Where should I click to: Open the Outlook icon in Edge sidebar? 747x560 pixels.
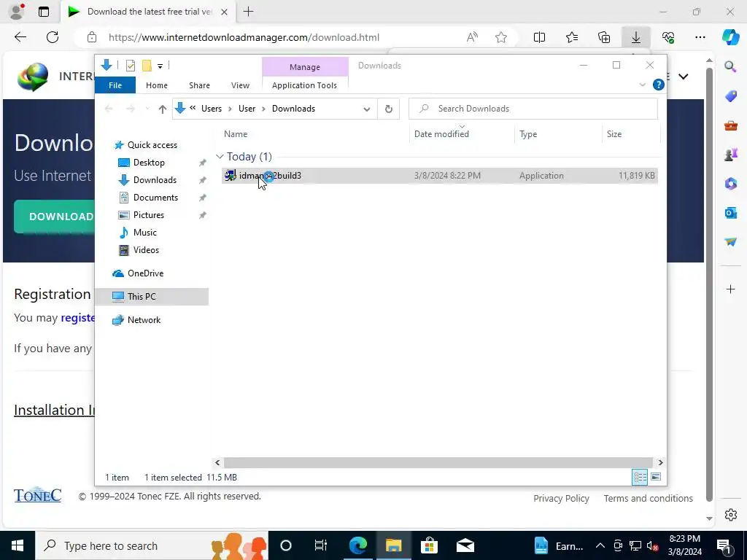tap(730, 213)
